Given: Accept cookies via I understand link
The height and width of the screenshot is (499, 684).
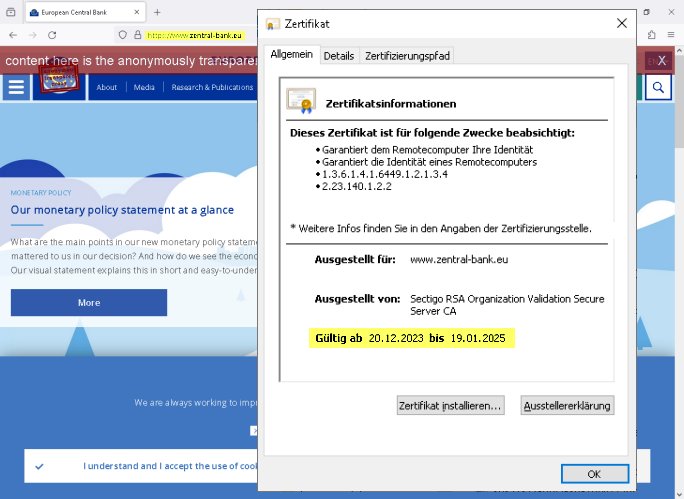Looking at the screenshot, I should pyautogui.click(x=170, y=466).
